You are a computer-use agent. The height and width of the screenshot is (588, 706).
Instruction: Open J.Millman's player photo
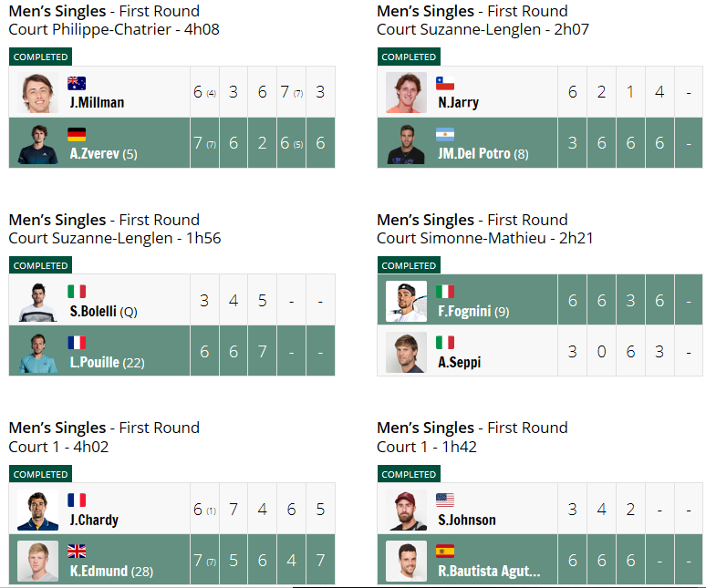37,92
